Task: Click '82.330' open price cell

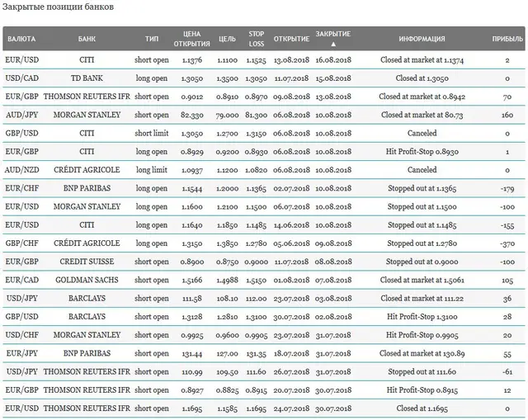Action: (x=192, y=116)
